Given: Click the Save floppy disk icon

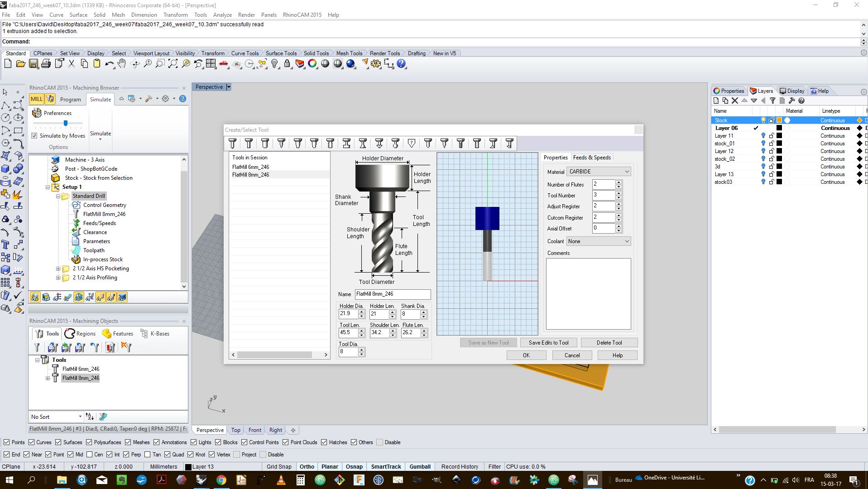Looking at the screenshot, I should (34, 64).
